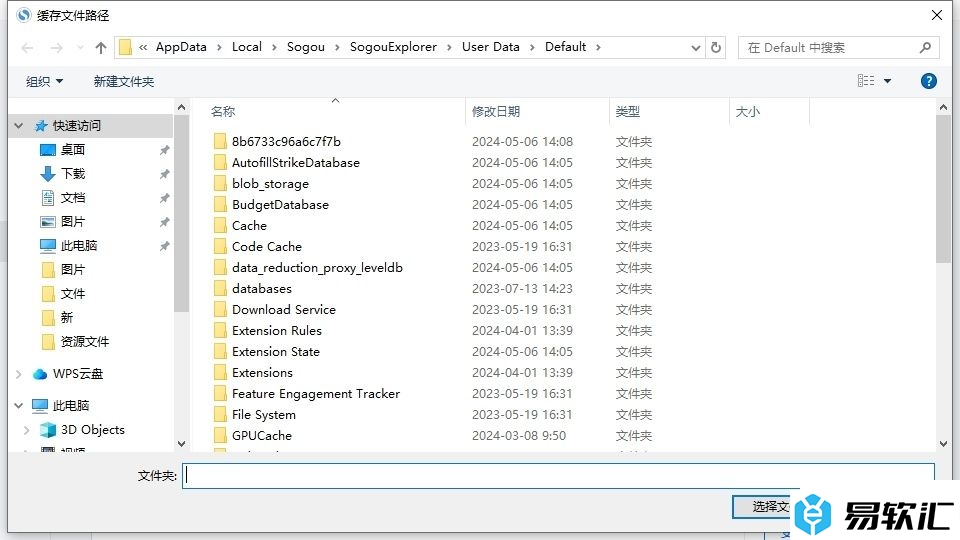Click Sogou in the address path
960x540 pixels.
point(306,47)
